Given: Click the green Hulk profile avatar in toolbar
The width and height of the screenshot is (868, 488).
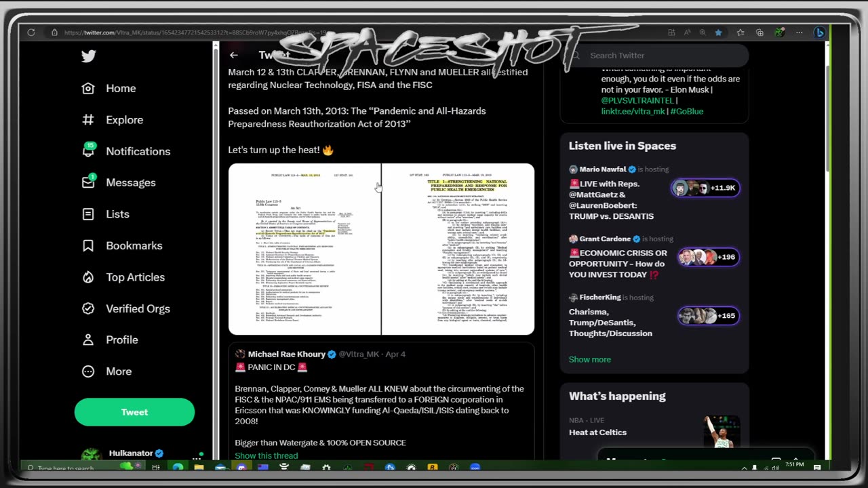Looking at the screenshot, I should click(x=779, y=33).
